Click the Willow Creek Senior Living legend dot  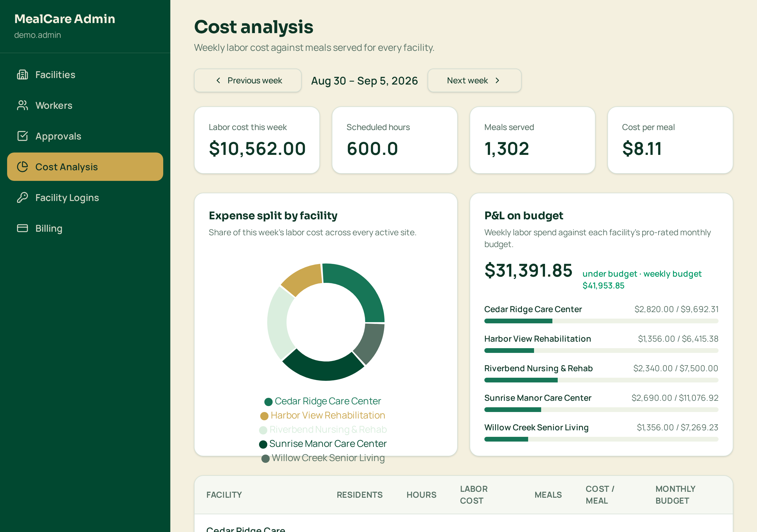click(266, 458)
